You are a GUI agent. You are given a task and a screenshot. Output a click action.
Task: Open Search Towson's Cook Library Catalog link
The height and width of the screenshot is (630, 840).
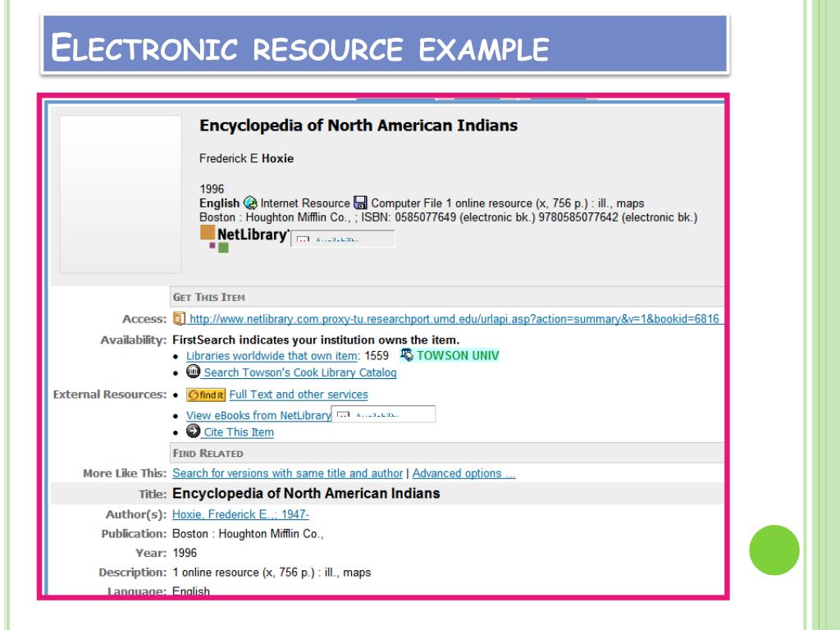[x=300, y=372]
